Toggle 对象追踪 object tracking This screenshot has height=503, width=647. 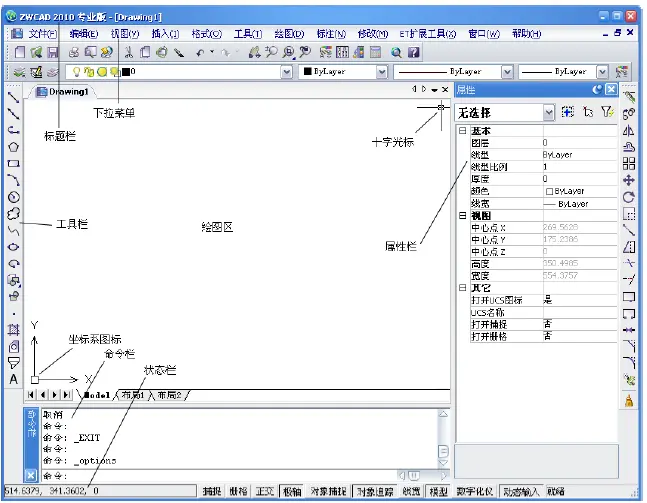point(375,491)
